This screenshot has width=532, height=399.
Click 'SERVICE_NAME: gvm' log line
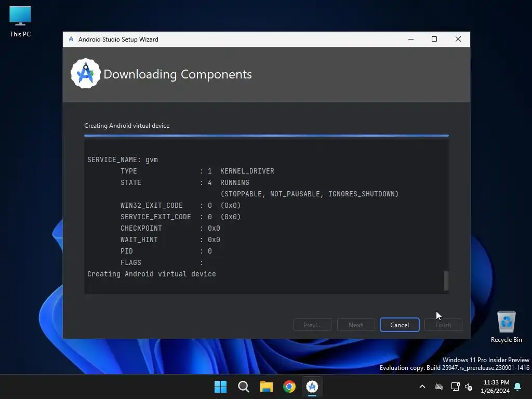(123, 159)
